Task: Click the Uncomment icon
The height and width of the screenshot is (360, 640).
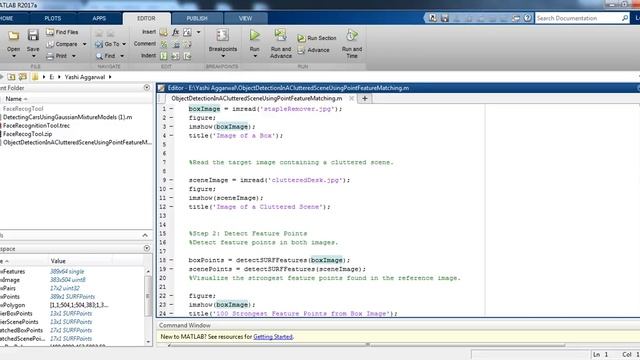Action: [x=176, y=44]
